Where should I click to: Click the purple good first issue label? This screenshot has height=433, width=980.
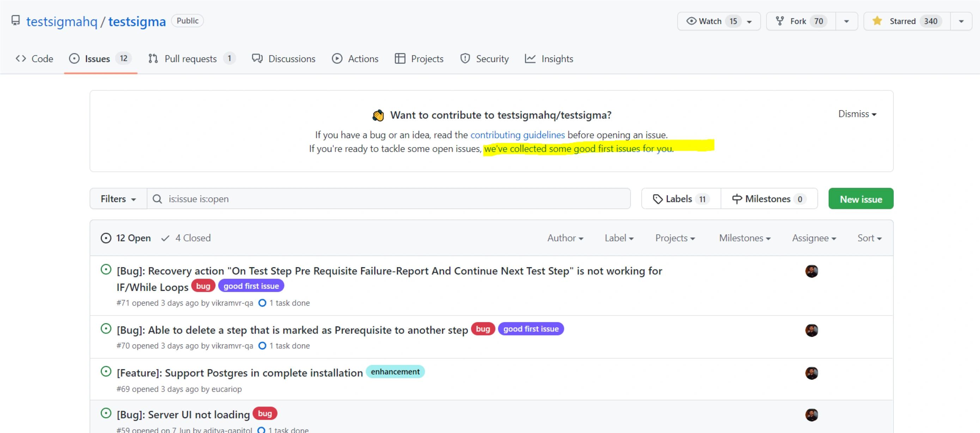point(251,286)
